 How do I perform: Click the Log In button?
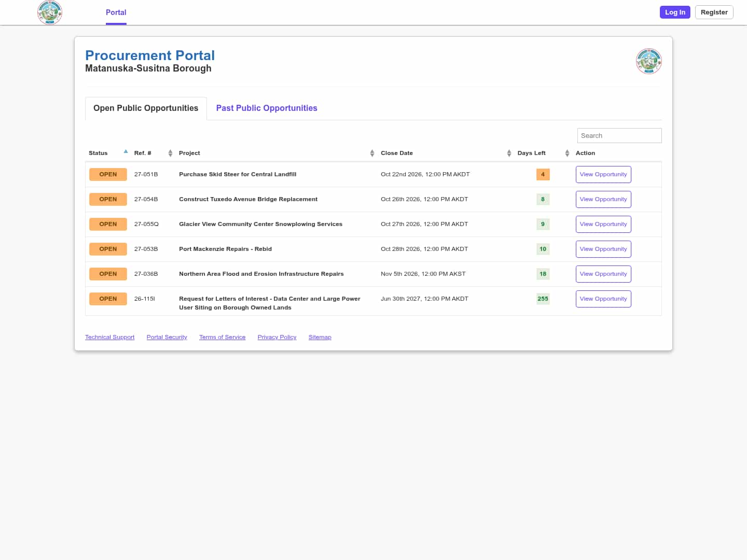(x=675, y=12)
